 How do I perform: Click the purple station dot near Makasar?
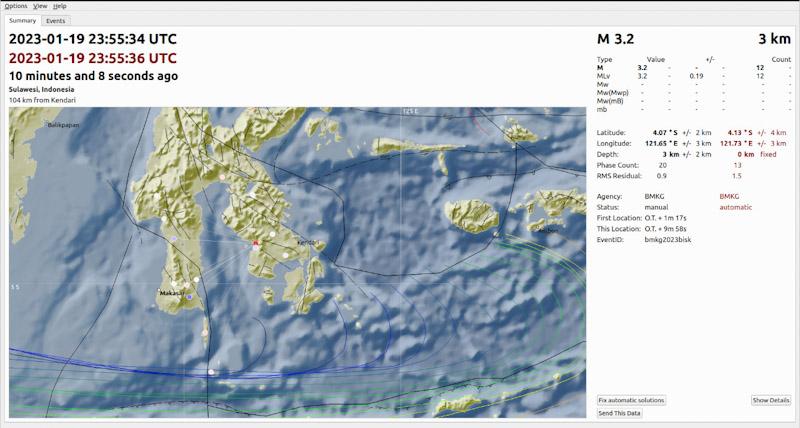pyautogui.click(x=189, y=296)
